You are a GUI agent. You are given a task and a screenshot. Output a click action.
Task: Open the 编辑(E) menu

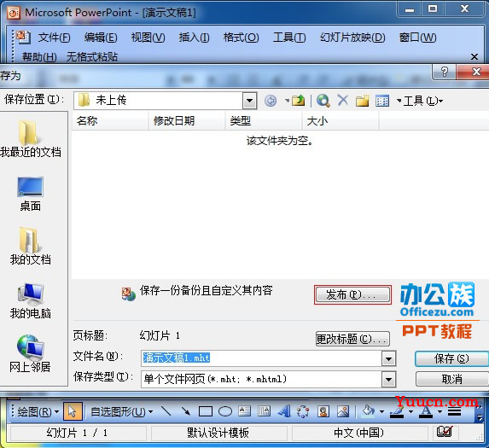pos(101,38)
